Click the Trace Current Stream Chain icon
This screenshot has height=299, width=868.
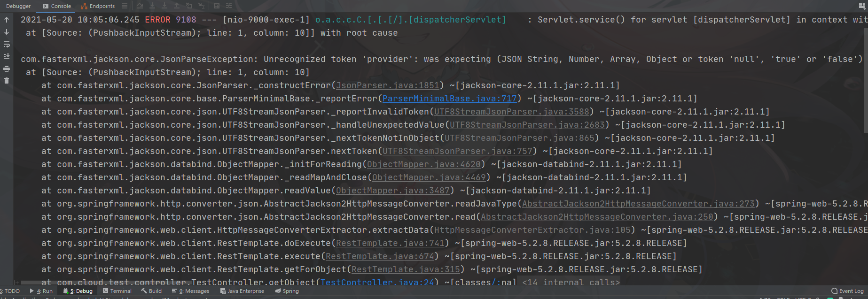229,6
